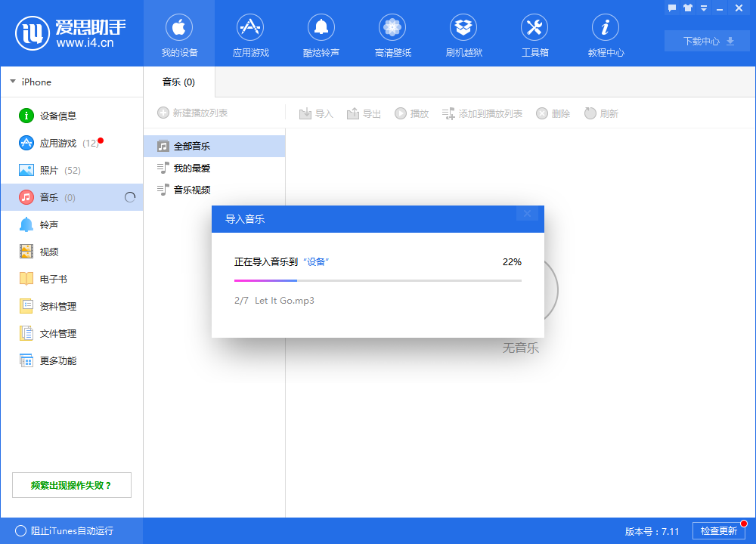Open the 频繁出现操作失败 help link
Image resolution: width=756 pixels, height=544 pixels.
(71, 484)
